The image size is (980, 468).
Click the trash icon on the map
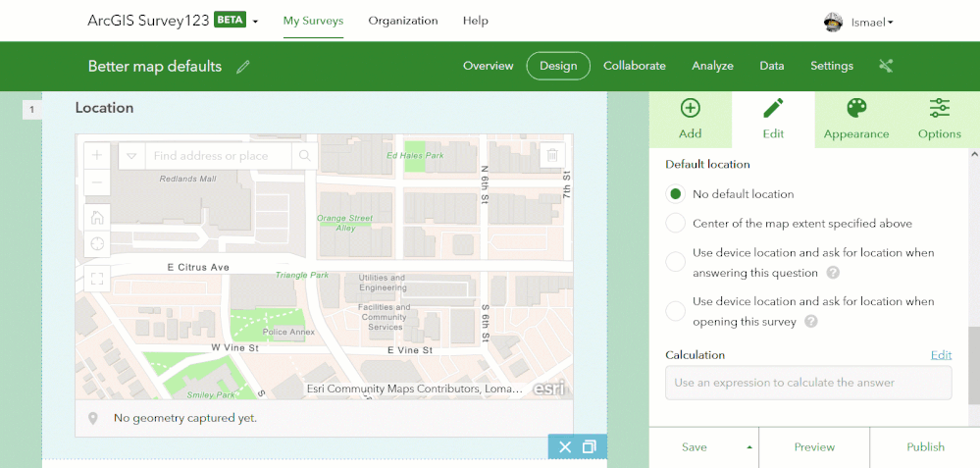552,156
